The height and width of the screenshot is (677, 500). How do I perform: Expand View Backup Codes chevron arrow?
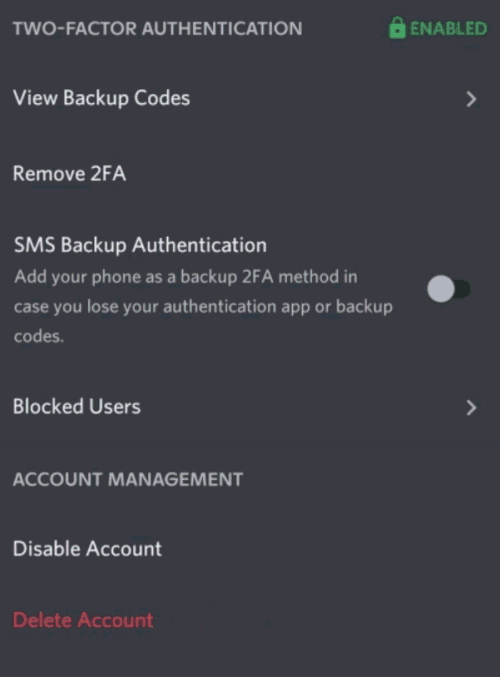(x=472, y=99)
